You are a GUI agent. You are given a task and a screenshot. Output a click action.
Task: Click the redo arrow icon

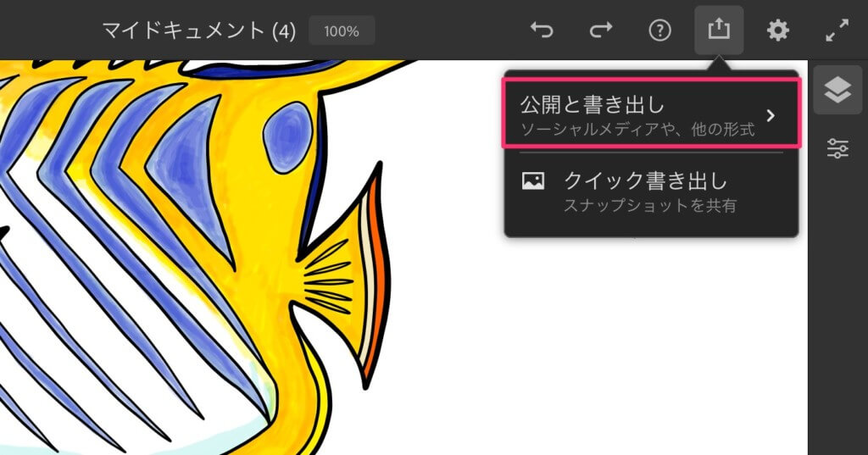600,31
